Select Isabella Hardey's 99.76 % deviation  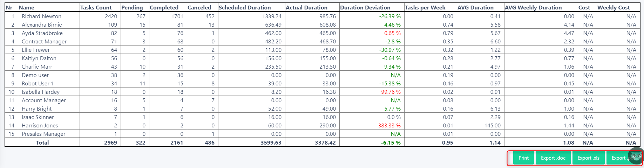tap(391, 92)
